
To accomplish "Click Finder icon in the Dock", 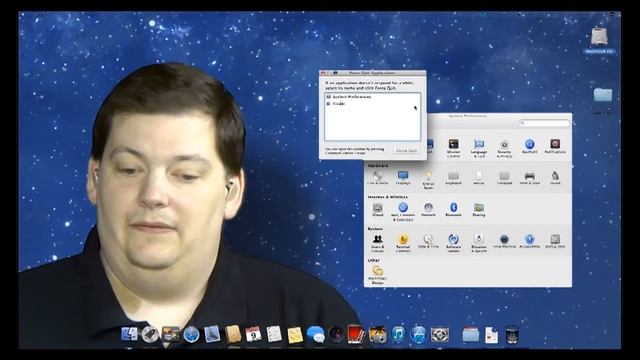I will (129, 334).
